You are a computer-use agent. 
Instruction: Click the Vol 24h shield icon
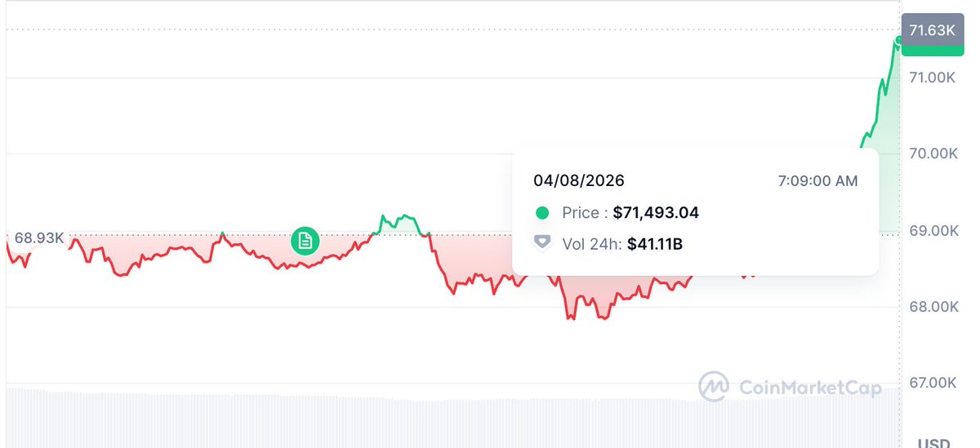[x=542, y=242]
